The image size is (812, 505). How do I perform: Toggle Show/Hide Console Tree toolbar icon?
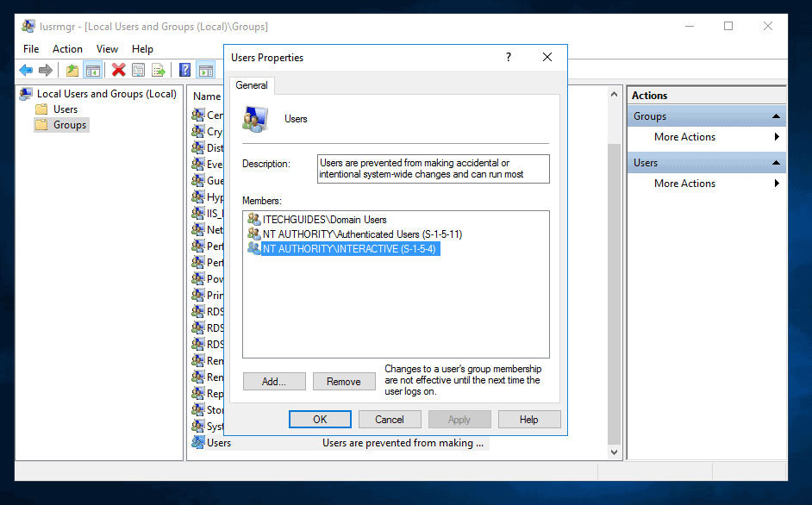coord(93,70)
